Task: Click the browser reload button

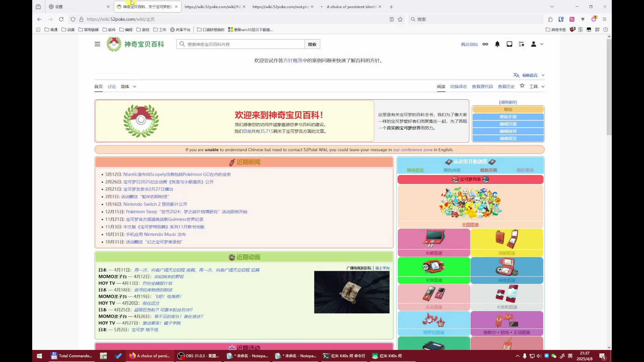Action: (61, 19)
